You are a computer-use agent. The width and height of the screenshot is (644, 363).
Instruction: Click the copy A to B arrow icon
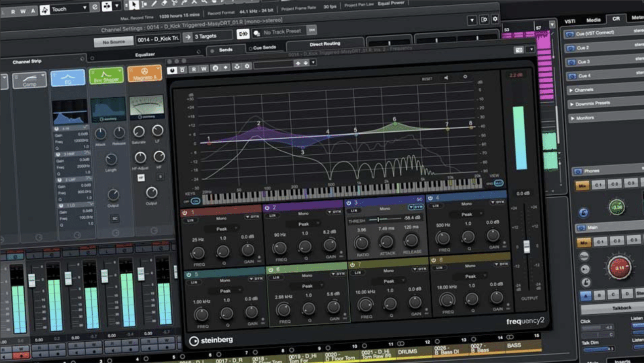(x=225, y=67)
